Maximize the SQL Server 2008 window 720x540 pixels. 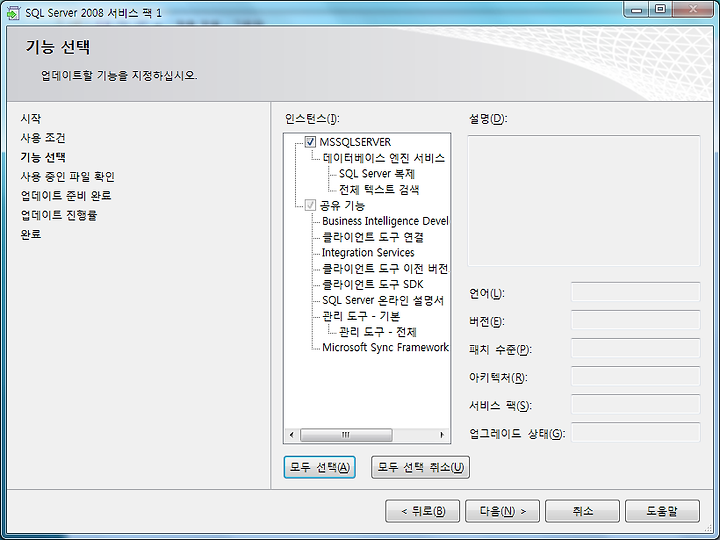tap(660, 9)
